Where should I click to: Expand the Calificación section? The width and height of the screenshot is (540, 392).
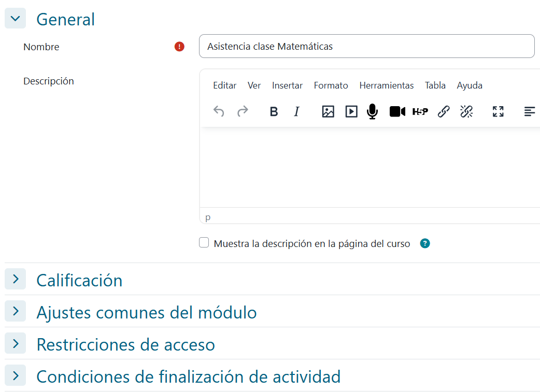[15, 279]
